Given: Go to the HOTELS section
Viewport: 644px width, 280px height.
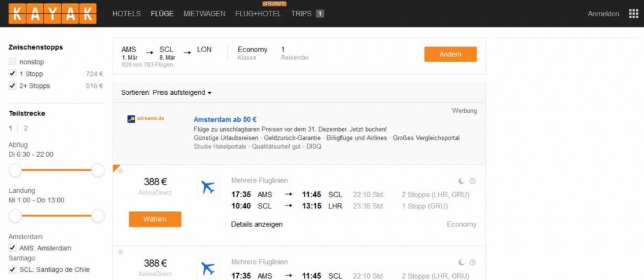Looking at the screenshot, I should 126,14.
